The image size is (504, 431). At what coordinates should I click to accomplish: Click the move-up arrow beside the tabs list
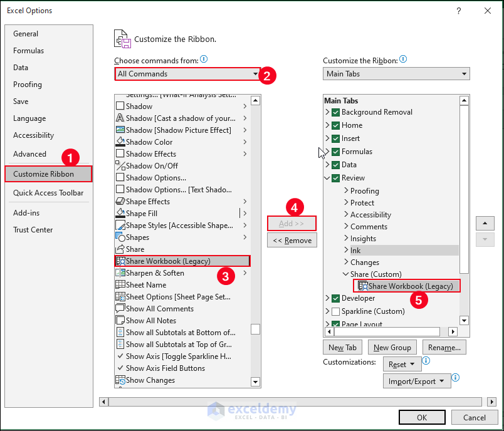click(x=485, y=223)
